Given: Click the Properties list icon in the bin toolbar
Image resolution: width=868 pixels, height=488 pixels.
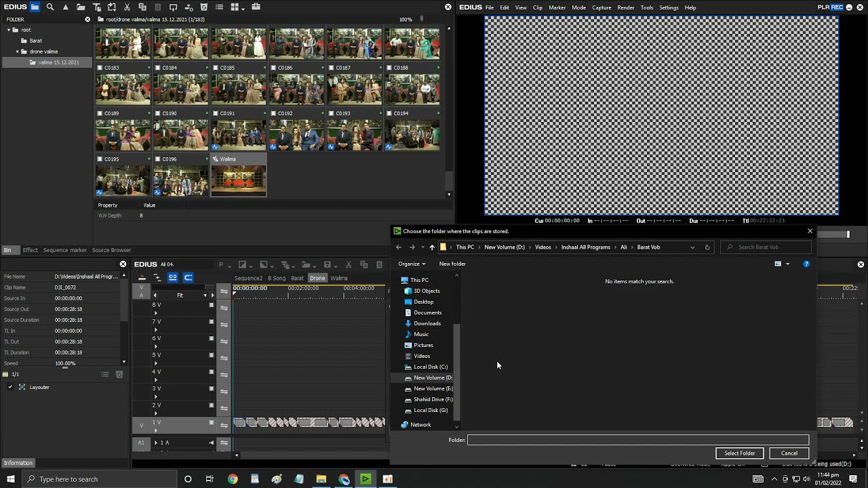Looking at the screenshot, I should tap(219, 7).
